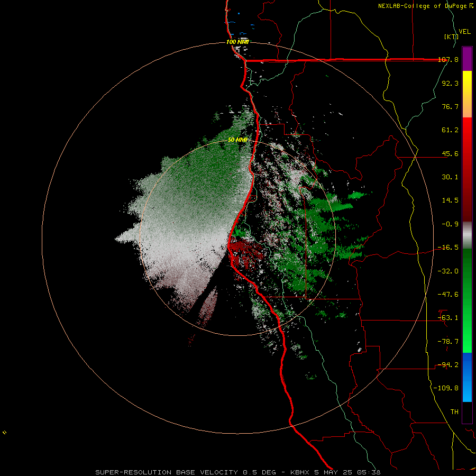Click the 45.6 velocity scale value
Screen dimensions: 476x476
(x=450, y=153)
